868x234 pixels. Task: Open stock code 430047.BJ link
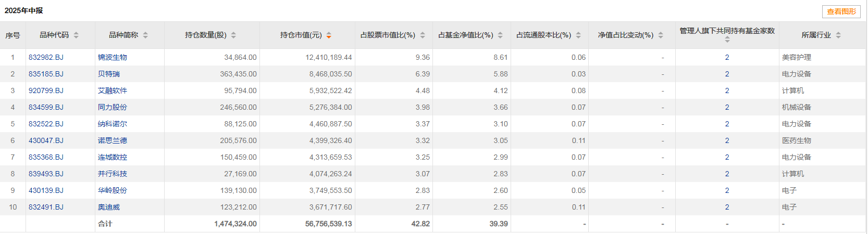(x=46, y=140)
